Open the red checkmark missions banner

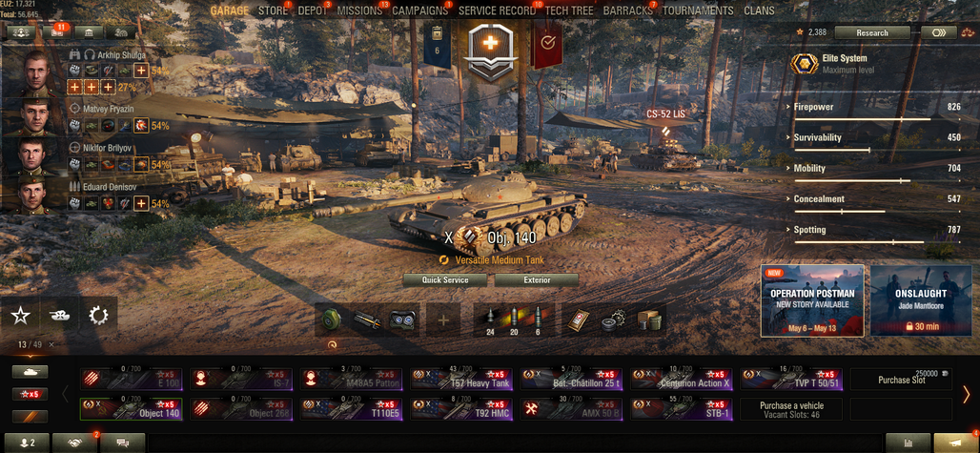click(547, 44)
